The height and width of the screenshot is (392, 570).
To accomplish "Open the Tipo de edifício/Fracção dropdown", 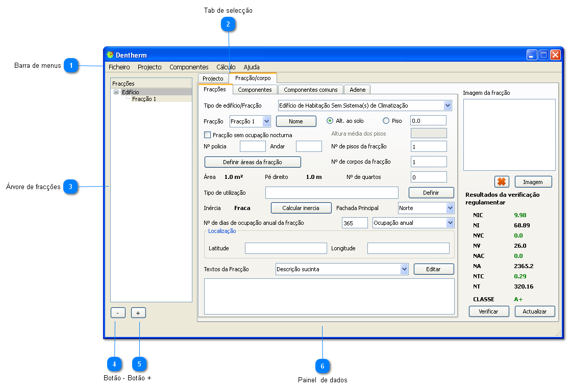I will pyautogui.click(x=448, y=106).
